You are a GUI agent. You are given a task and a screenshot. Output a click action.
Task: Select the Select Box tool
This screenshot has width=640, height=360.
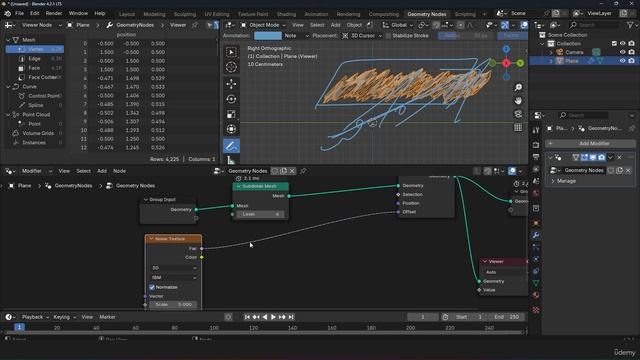[231, 52]
